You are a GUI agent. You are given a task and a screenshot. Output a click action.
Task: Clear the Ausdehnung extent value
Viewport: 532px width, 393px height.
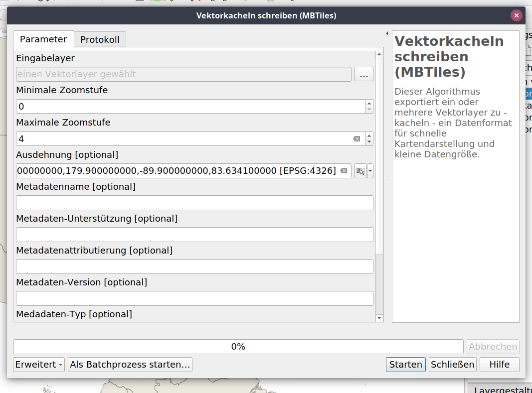point(344,171)
